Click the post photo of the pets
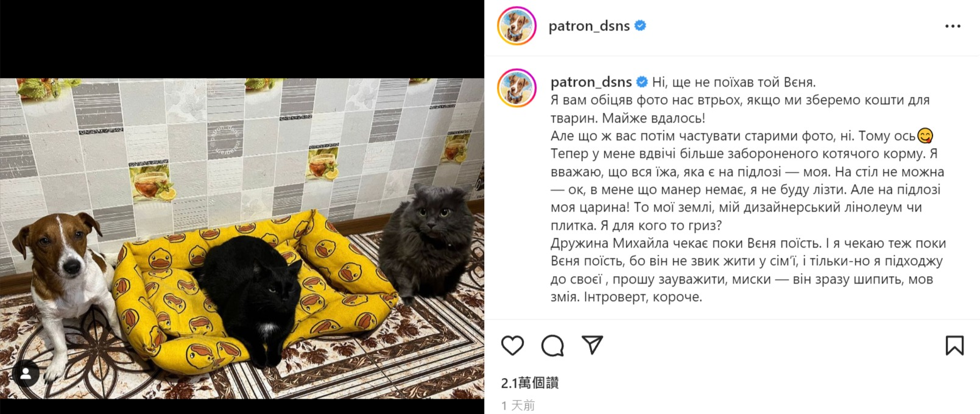 tap(242, 238)
